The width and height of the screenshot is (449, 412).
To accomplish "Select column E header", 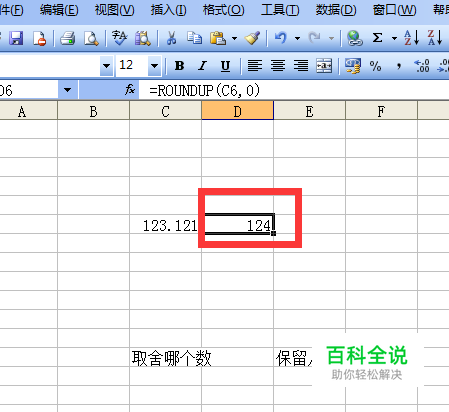I will 310,111.
